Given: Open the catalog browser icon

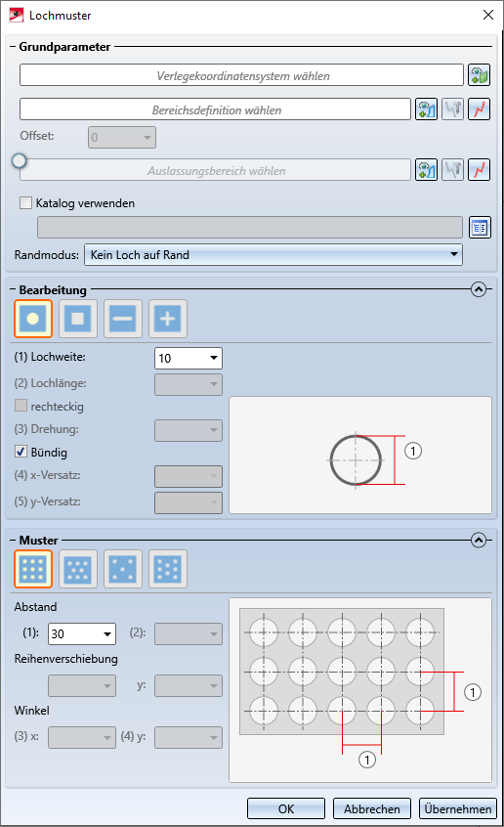Looking at the screenshot, I should point(480,228).
